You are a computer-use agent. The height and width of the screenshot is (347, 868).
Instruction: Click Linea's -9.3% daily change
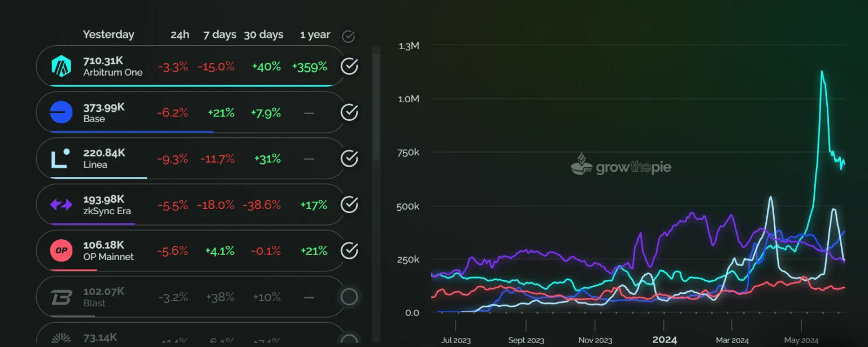click(173, 159)
